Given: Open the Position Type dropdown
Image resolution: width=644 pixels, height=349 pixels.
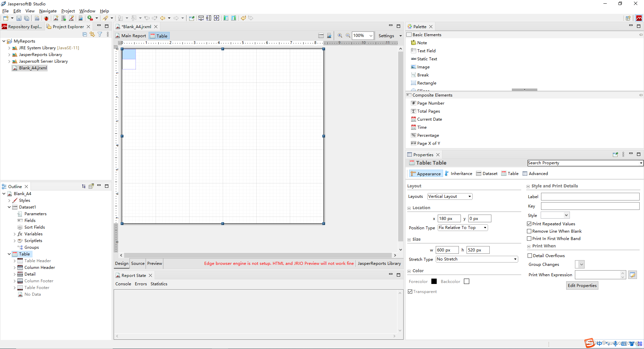Looking at the screenshot, I should 463,228.
